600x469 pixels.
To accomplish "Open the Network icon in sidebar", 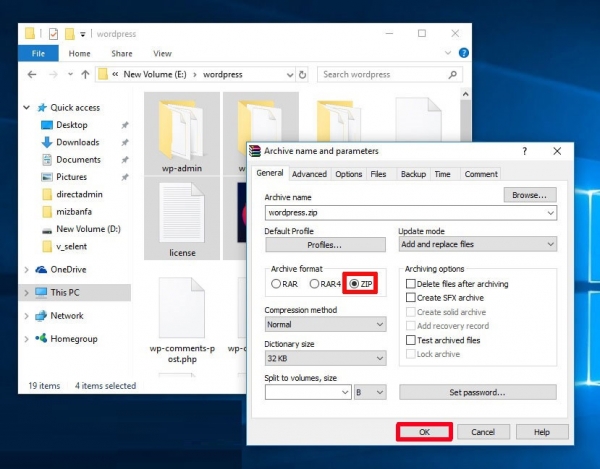I will pyautogui.click(x=41, y=316).
